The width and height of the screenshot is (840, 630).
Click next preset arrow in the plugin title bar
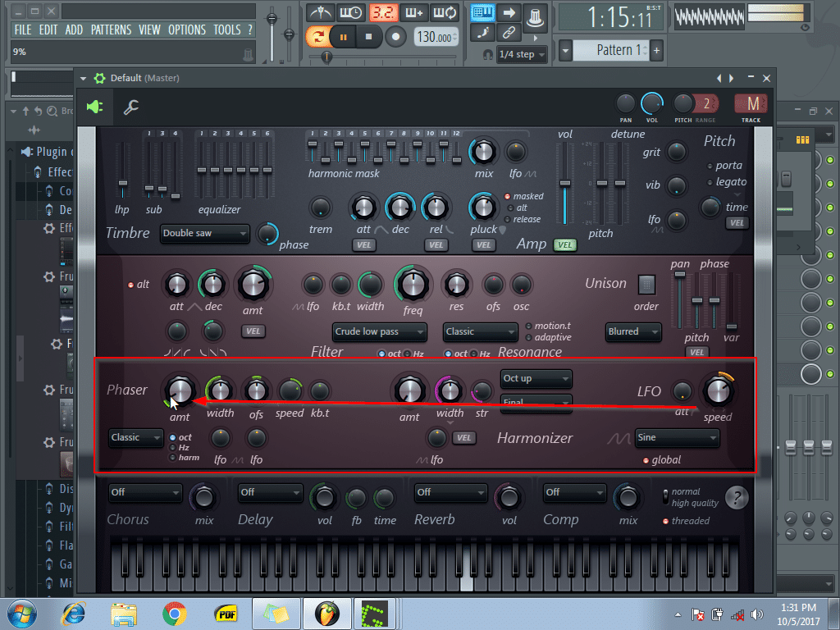pyautogui.click(x=731, y=78)
